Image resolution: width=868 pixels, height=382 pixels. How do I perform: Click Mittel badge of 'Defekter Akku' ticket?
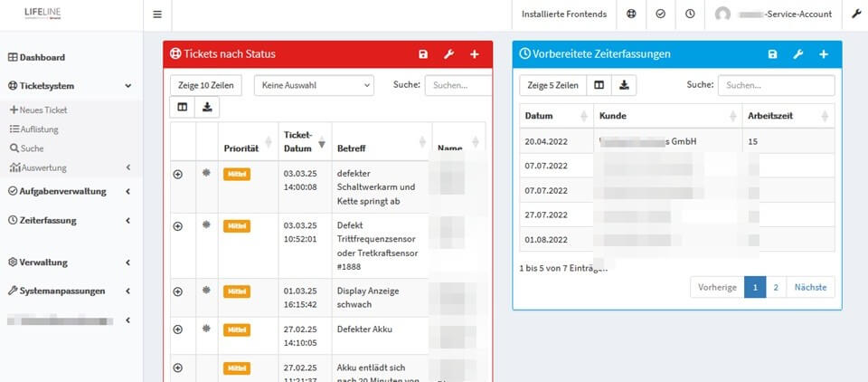coord(237,329)
